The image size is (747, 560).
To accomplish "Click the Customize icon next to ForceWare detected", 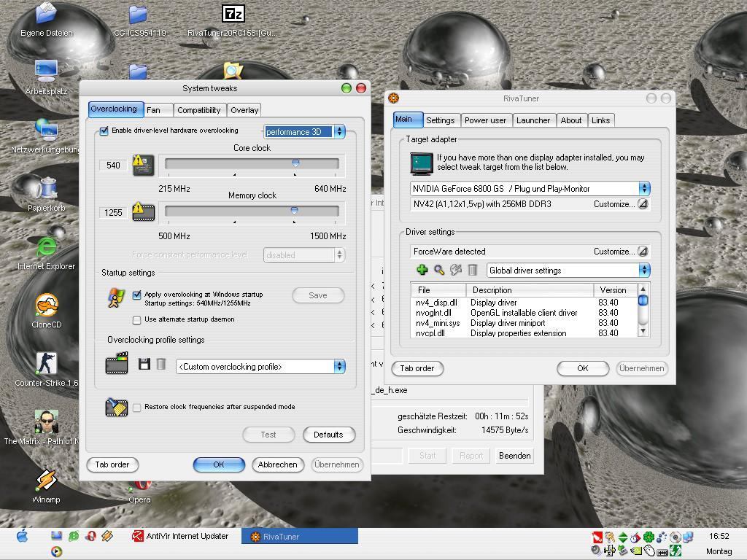I will (643, 252).
